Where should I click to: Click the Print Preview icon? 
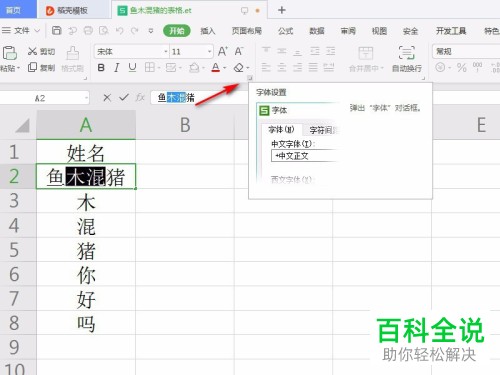click(x=104, y=31)
